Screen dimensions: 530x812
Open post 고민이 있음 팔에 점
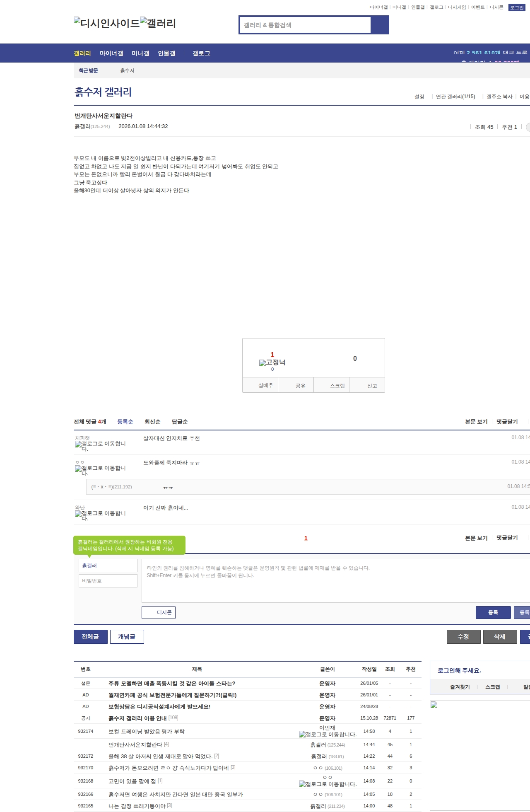pos(132,781)
